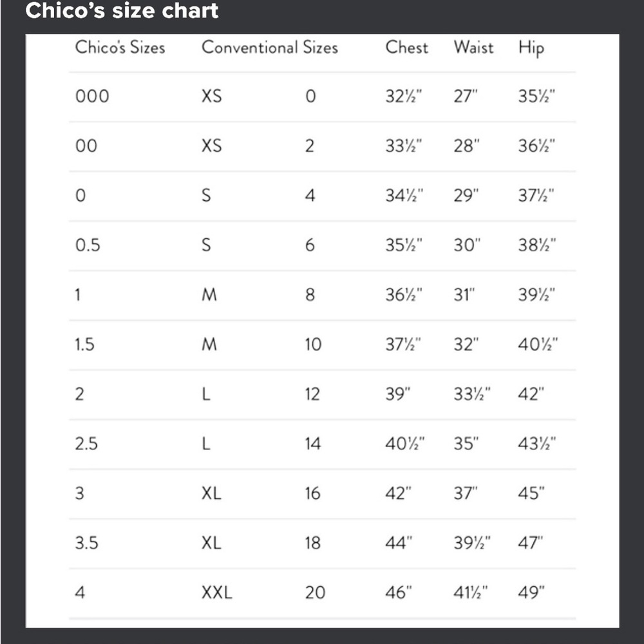This screenshot has width=644, height=644.
Task: Select the 39" chest measurement
Action: (397, 394)
